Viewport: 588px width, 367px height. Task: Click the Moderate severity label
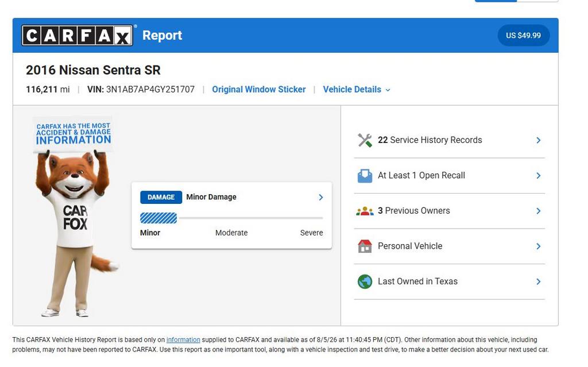tap(231, 233)
